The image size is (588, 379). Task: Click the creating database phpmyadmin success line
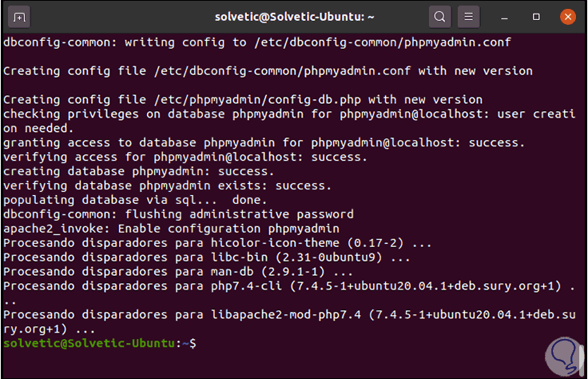pyautogui.click(x=137, y=171)
